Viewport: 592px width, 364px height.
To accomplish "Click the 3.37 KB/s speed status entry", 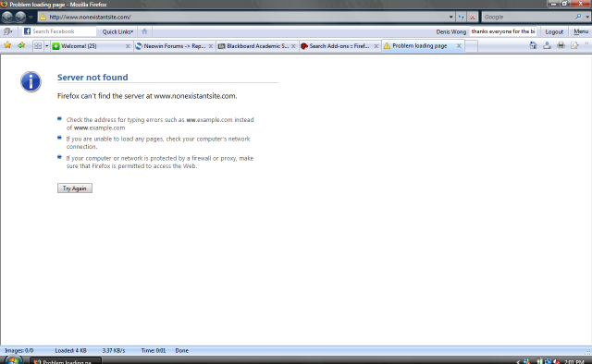I will point(114,350).
